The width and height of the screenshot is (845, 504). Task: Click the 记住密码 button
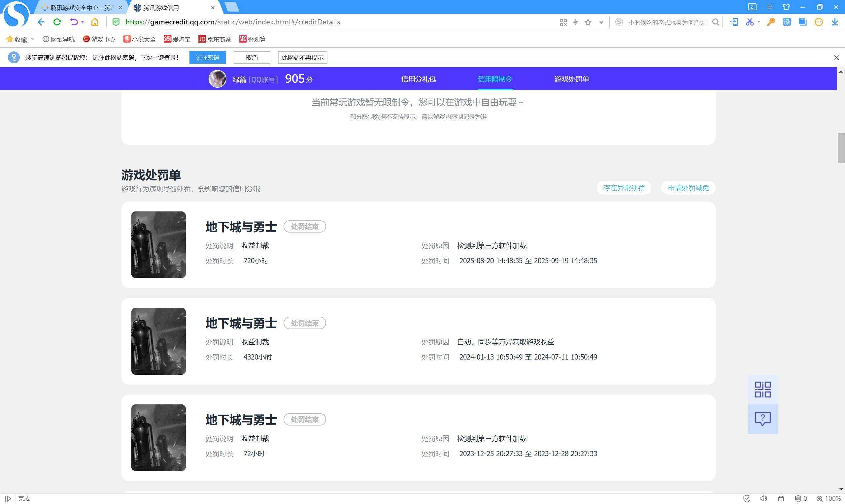(208, 57)
